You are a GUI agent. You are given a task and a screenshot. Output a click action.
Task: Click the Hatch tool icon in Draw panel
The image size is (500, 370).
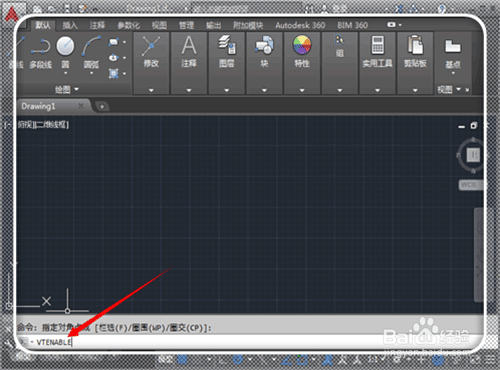[113, 73]
